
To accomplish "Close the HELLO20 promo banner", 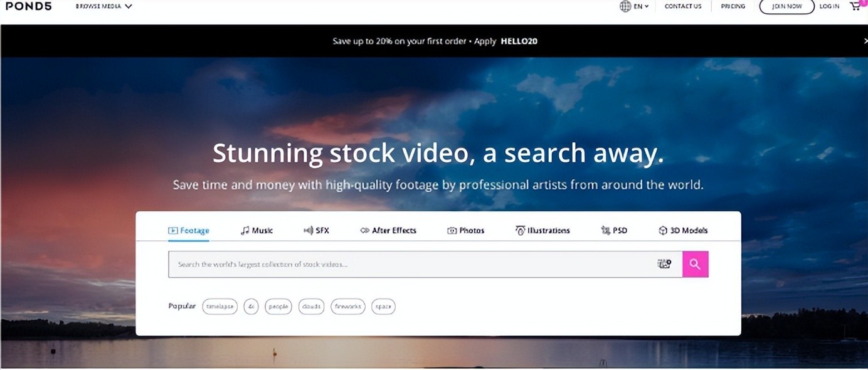I will tap(865, 41).
